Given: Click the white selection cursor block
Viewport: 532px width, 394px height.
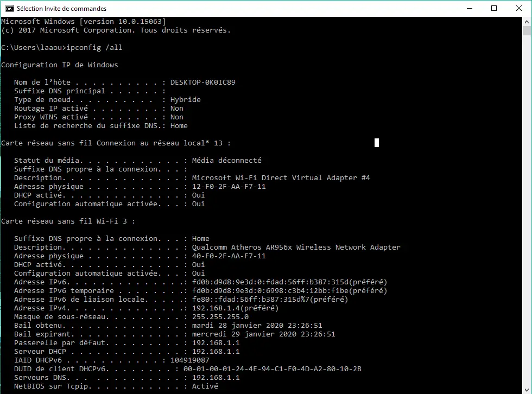Looking at the screenshot, I should click(377, 143).
